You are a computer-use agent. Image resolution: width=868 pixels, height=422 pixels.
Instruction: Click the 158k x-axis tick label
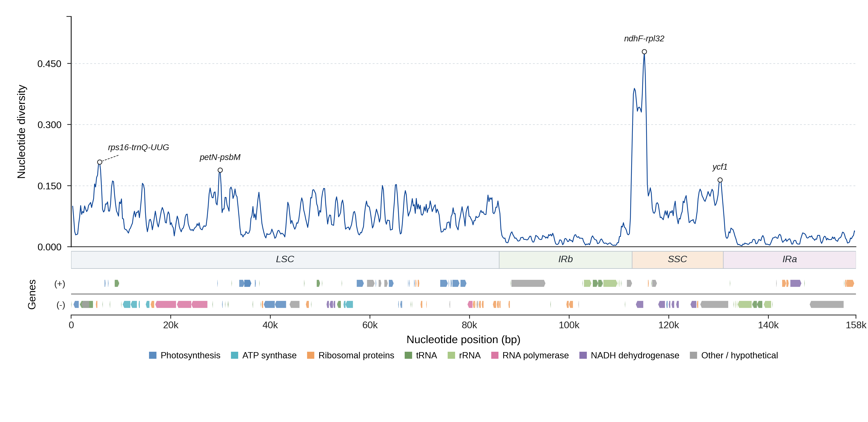pos(856,325)
